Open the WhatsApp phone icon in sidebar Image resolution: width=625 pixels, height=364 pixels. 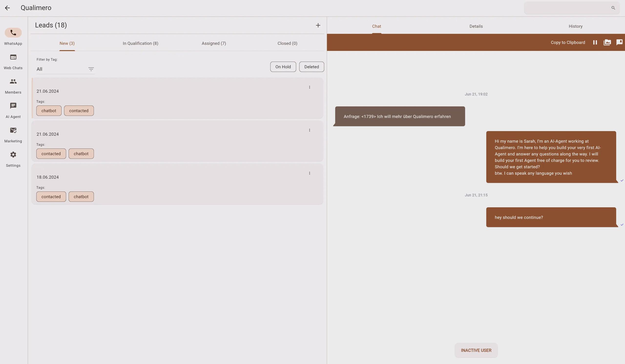coord(13,33)
